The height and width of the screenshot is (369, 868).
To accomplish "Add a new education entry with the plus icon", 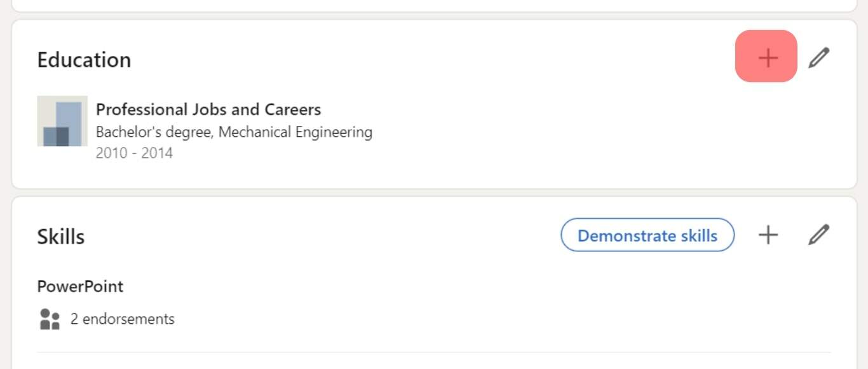I will pyautogui.click(x=766, y=57).
